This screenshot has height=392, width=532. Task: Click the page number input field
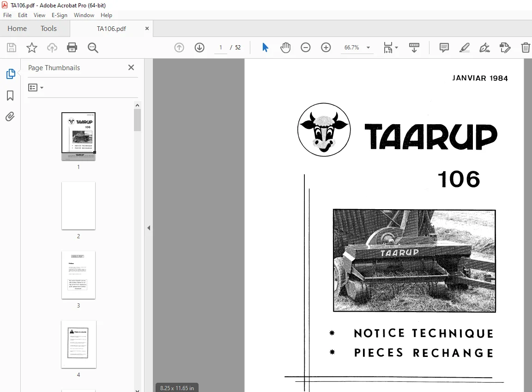tap(221, 48)
